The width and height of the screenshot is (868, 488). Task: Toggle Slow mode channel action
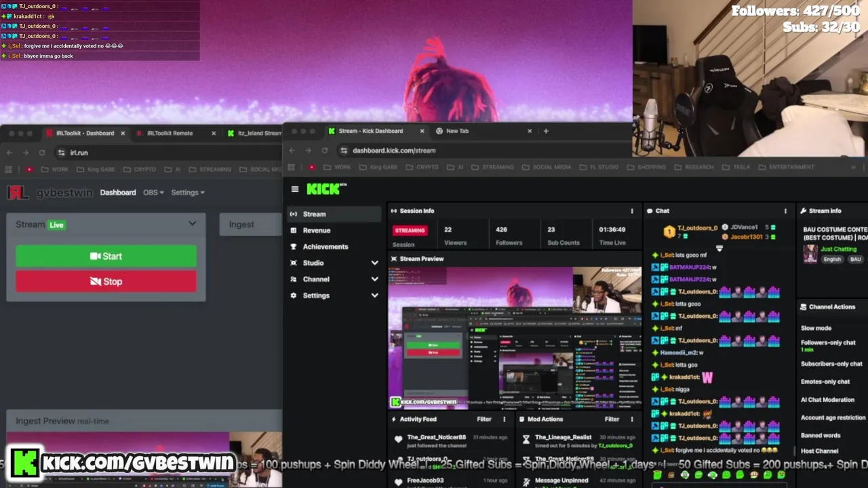(816, 328)
